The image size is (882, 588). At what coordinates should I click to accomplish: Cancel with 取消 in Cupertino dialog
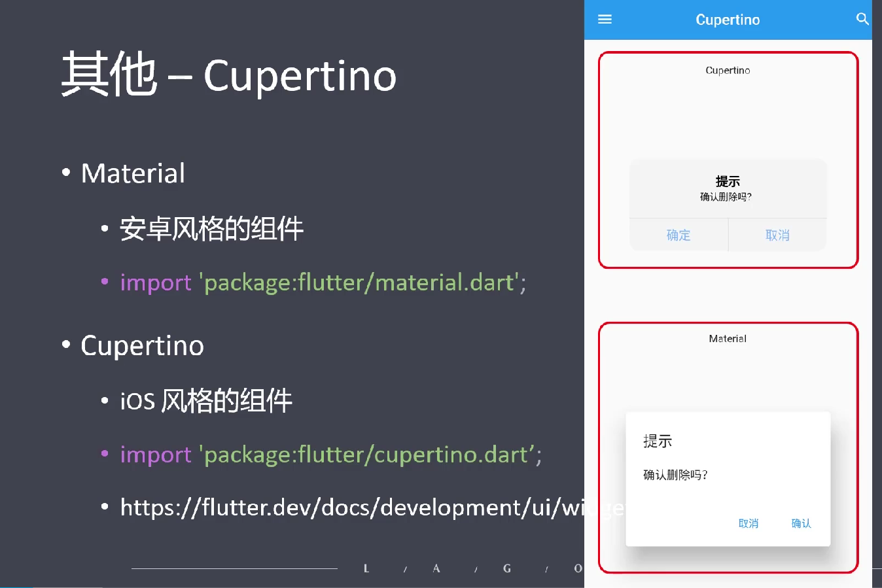(x=777, y=235)
